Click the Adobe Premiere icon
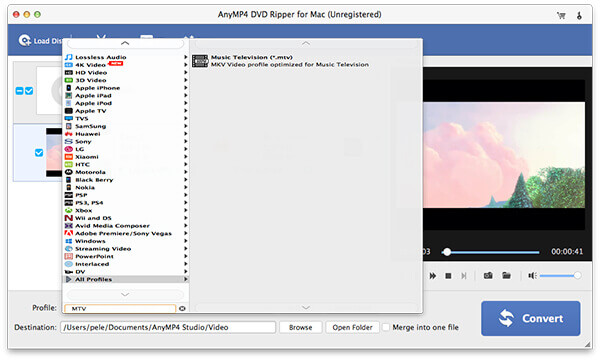The height and width of the screenshot is (360, 600). (x=68, y=233)
